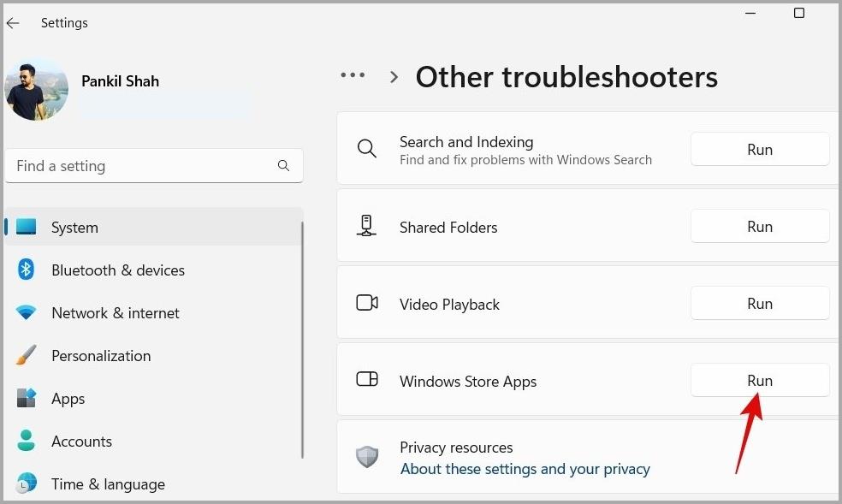Click the Privacy resources shield icon

pos(367,457)
